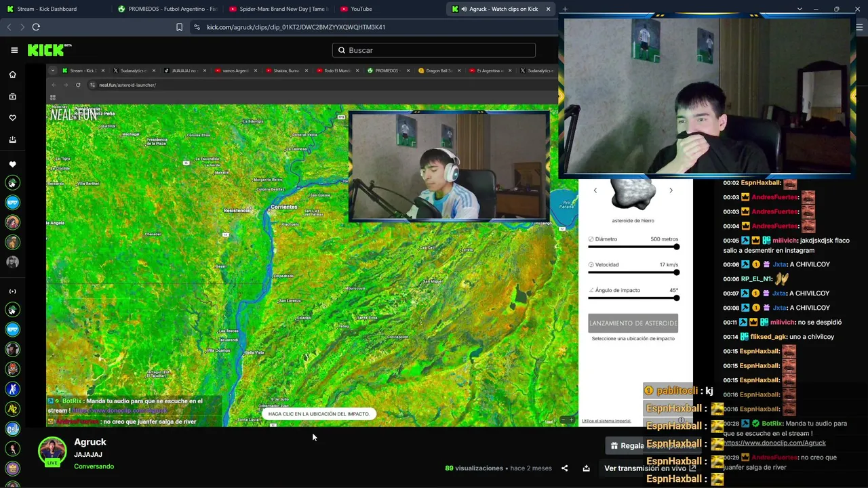Click the Agruck channel name
The height and width of the screenshot is (488, 868).
coord(90,442)
